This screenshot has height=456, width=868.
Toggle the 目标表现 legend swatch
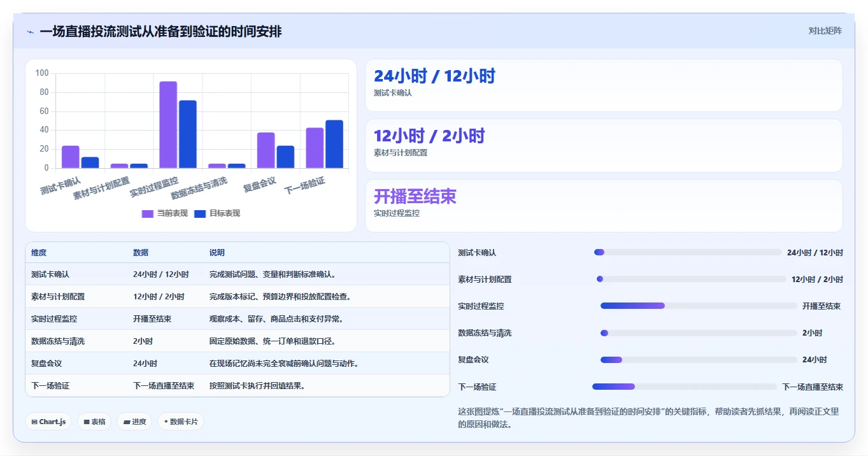[x=200, y=214]
